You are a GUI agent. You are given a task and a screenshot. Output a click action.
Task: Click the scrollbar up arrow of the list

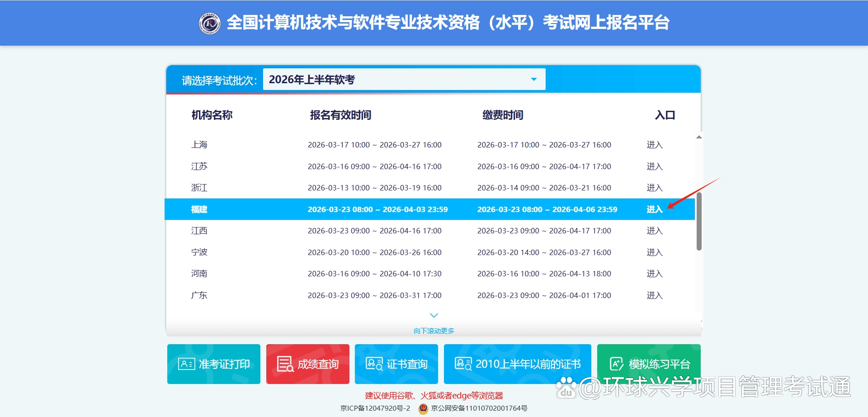tap(699, 137)
